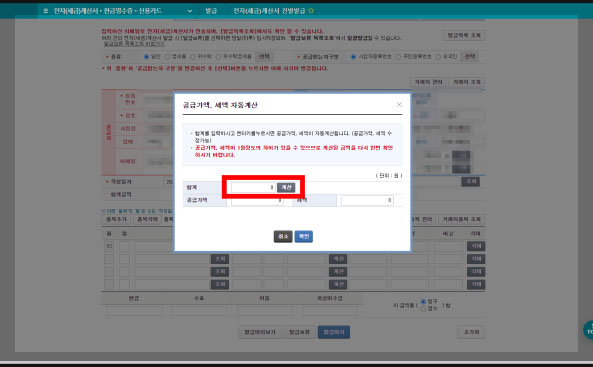Click the 발급보류 button

[300, 332]
